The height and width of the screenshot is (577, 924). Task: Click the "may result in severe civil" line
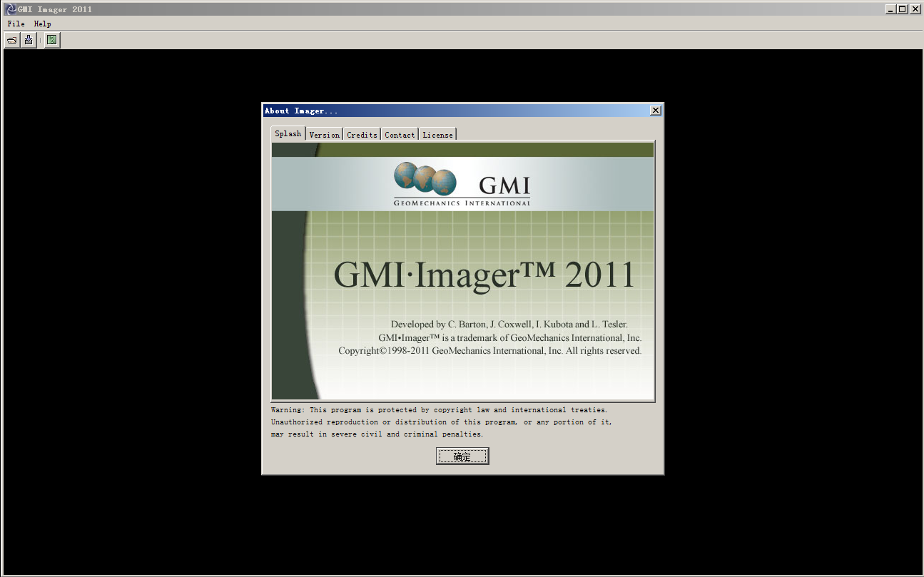(x=377, y=434)
